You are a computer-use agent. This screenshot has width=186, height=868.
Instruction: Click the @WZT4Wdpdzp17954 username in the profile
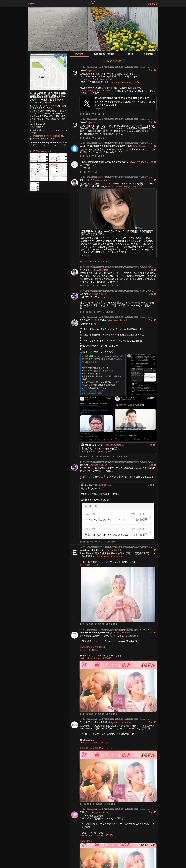tap(41, 102)
